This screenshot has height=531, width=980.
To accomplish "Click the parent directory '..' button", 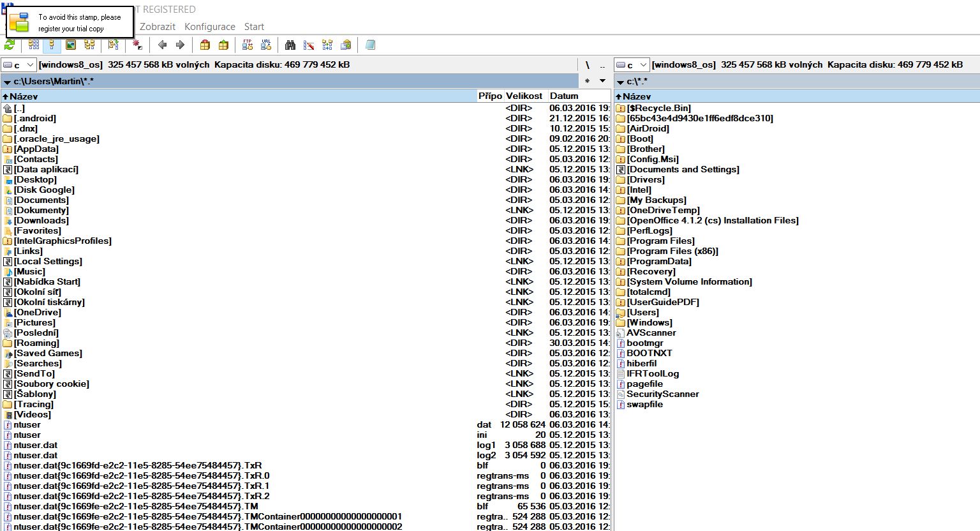I will point(602,65).
